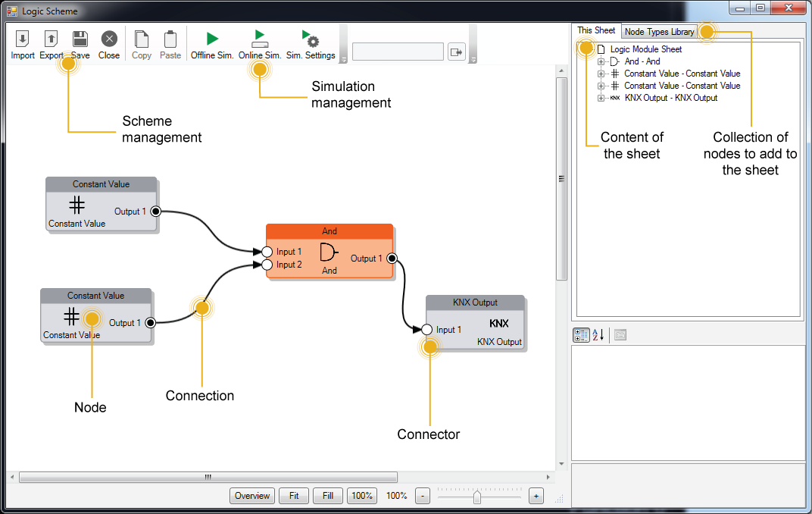
Task: Close the current scheme via toolbar
Action: pyautogui.click(x=109, y=45)
